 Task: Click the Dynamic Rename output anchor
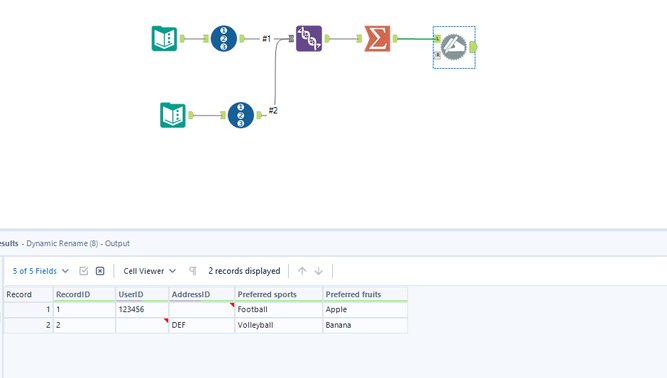(x=473, y=47)
